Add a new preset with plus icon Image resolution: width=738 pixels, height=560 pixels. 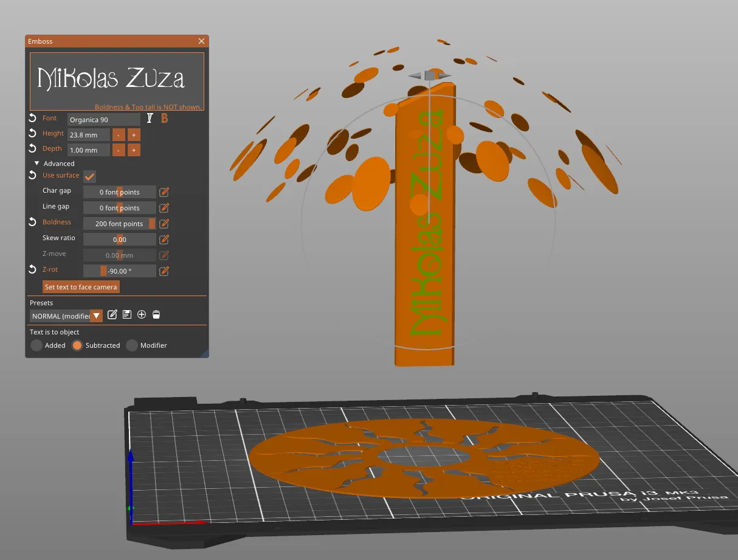pos(142,314)
